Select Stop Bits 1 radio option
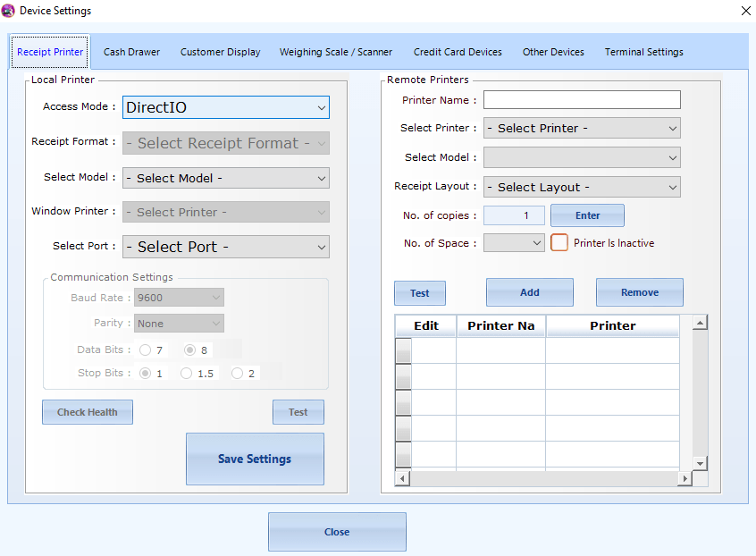 coord(145,374)
